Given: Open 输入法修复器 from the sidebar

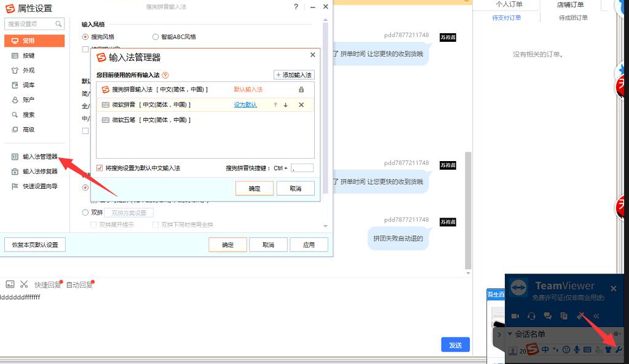Looking at the screenshot, I should tap(34, 172).
